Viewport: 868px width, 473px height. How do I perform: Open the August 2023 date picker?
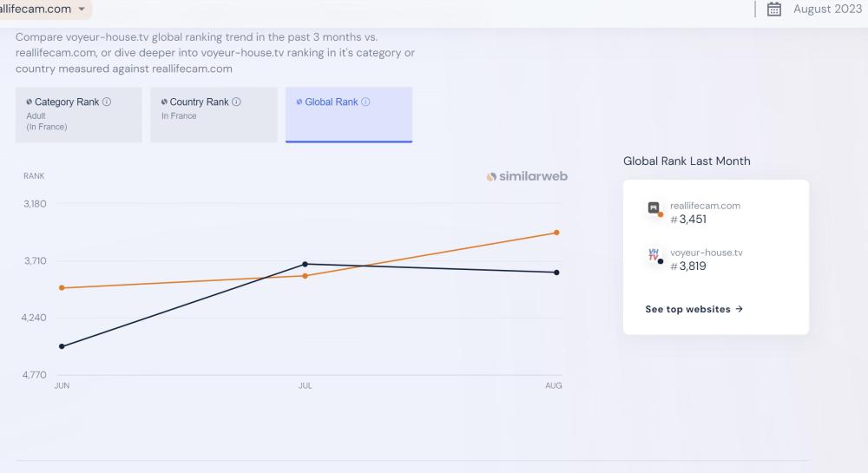coord(827,10)
